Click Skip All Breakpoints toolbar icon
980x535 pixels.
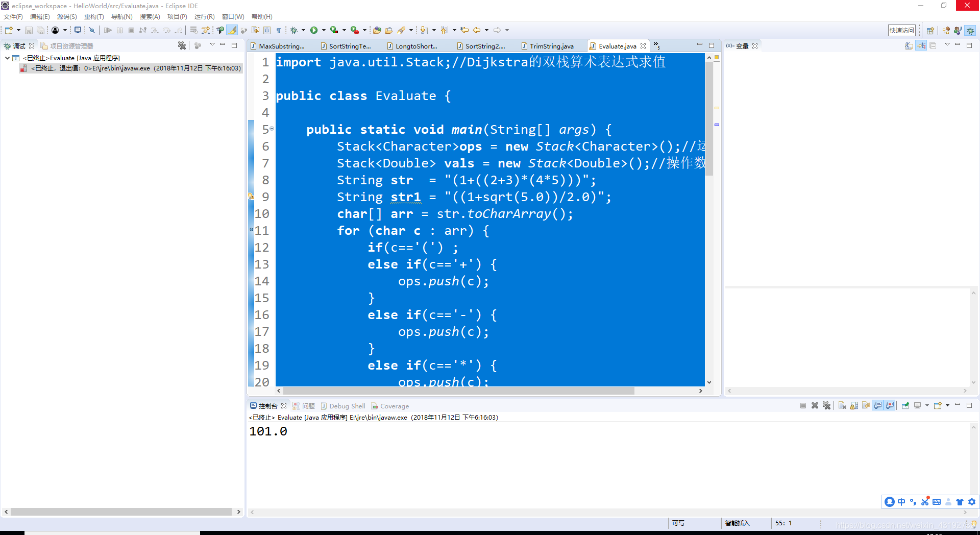point(92,31)
